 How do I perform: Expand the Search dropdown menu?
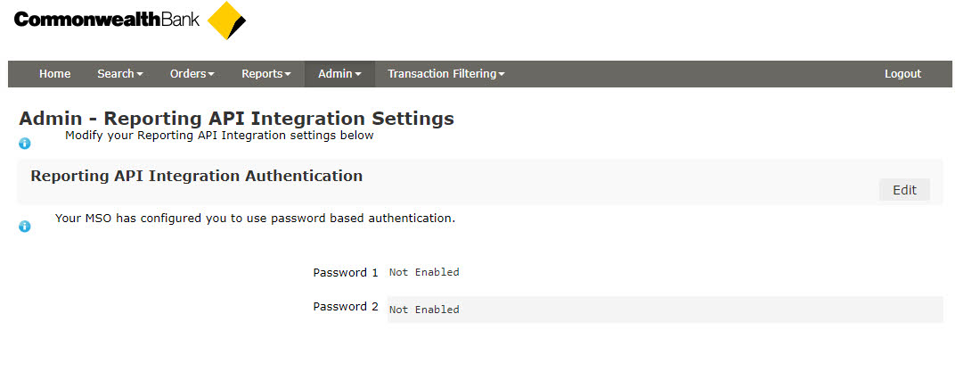coord(119,74)
